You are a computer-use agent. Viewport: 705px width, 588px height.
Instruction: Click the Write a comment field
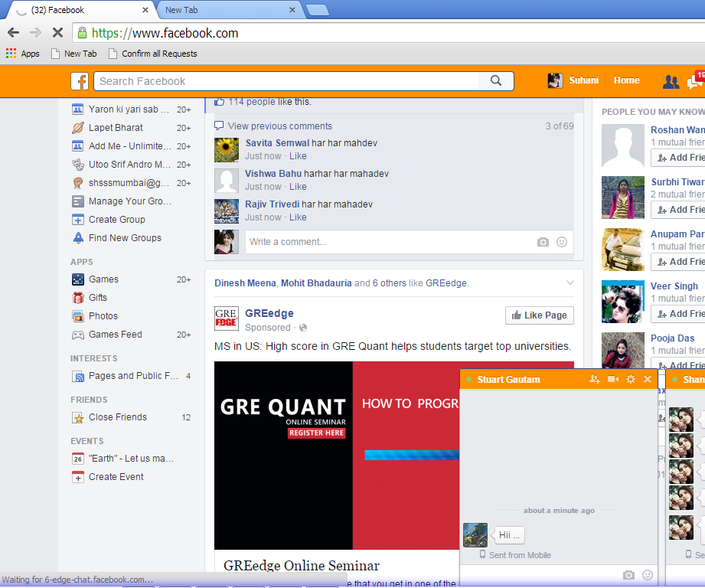pos(383,242)
